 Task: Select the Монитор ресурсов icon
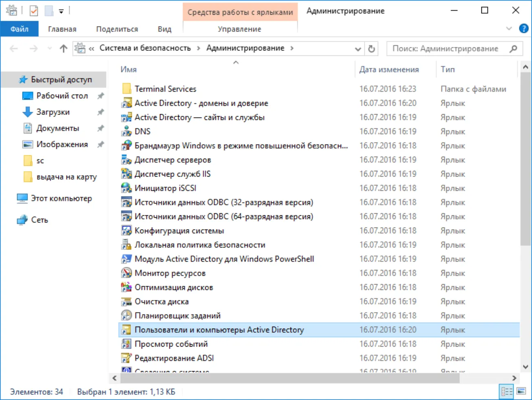(126, 273)
